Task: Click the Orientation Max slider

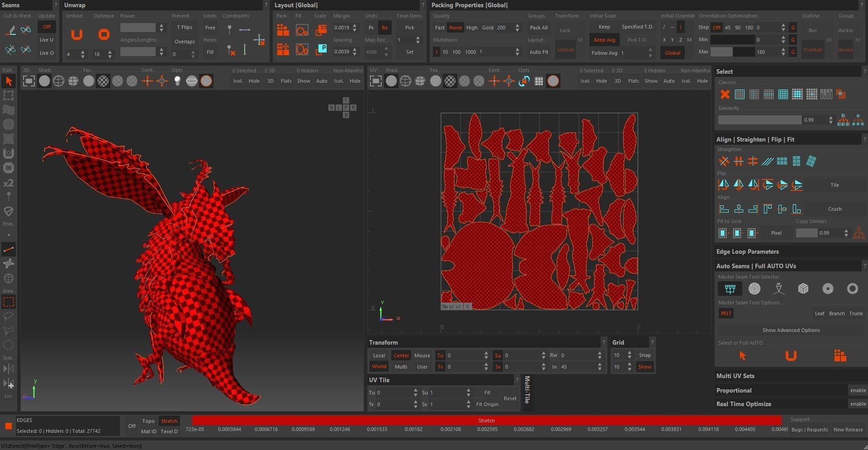Action: tap(732, 52)
